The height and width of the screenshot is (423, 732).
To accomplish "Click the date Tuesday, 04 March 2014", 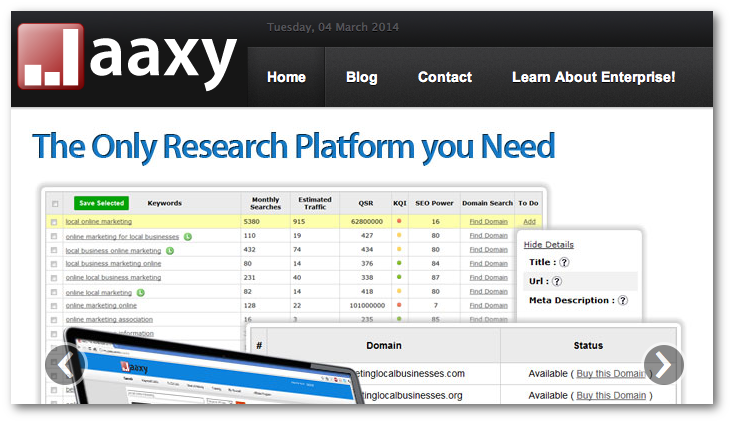I will [x=333, y=27].
